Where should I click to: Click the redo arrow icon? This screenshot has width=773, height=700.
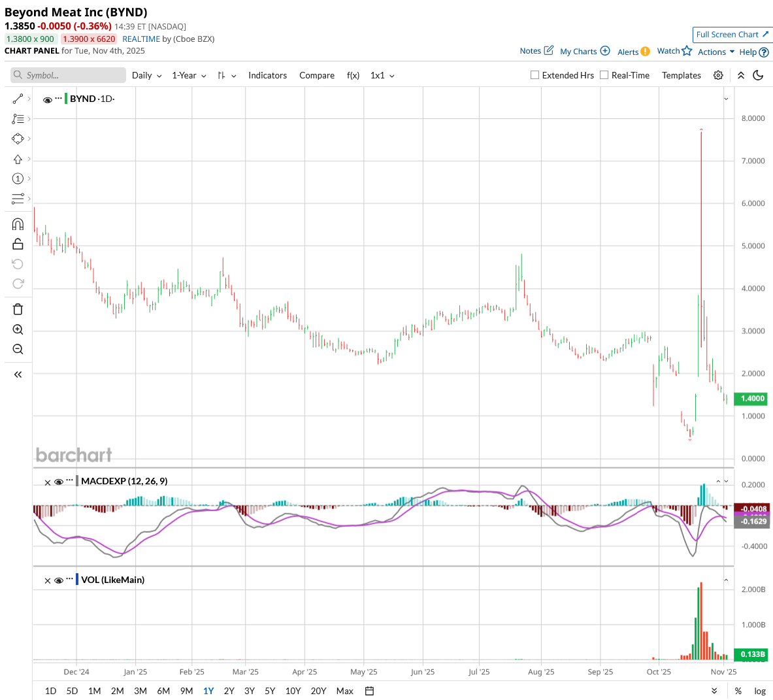(18, 284)
